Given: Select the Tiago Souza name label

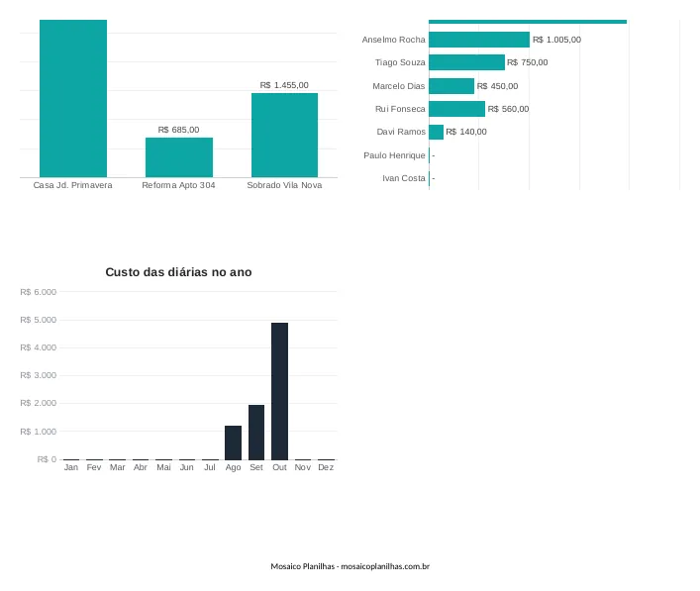Looking at the screenshot, I should pos(400,62).
